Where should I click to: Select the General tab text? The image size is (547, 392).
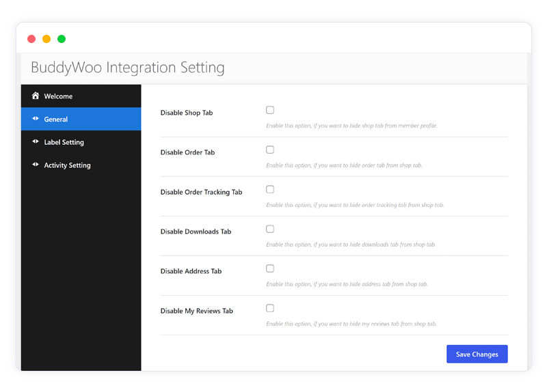pyautogui.click(x=56, y=120)
